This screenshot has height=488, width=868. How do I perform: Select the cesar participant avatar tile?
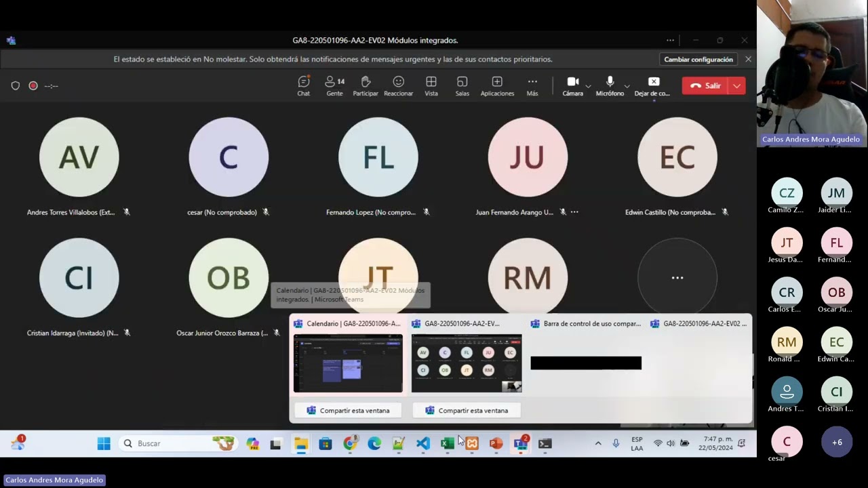point(229,157)
